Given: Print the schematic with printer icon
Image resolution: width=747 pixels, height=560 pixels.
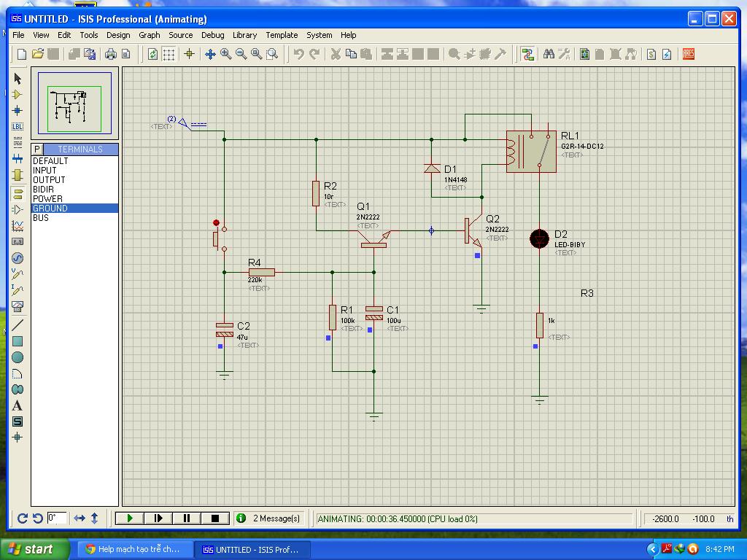Looking at the screenshot, I should point(111,54).
